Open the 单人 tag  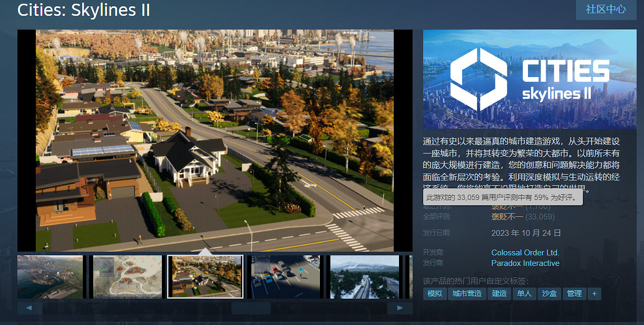[x=524, y=294]
